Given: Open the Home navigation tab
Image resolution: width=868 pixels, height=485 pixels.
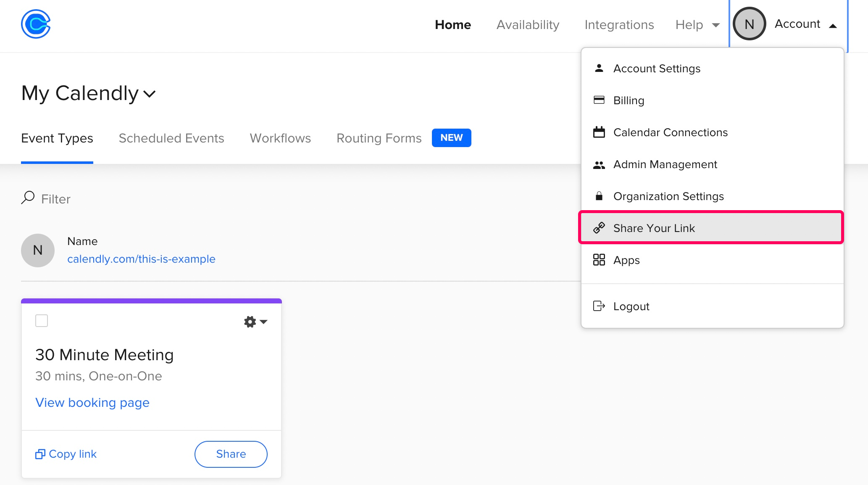Looking at the screenshot, I should 453,25.
